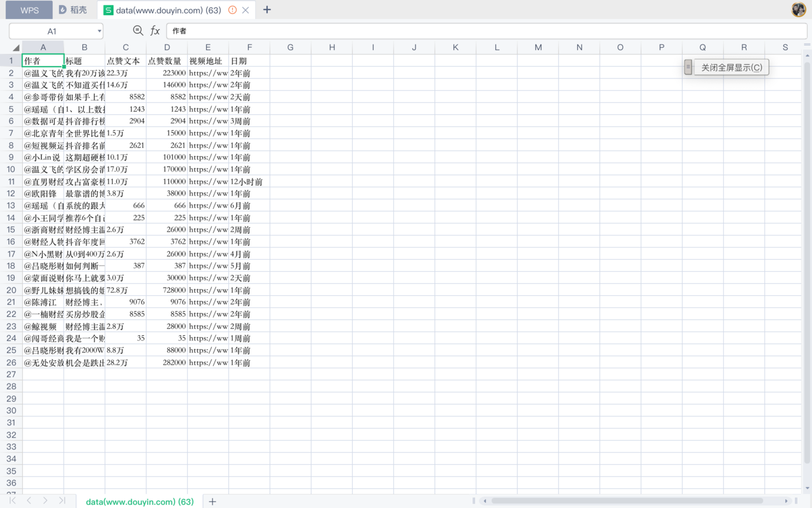Select column S by its header

[785, 48]
